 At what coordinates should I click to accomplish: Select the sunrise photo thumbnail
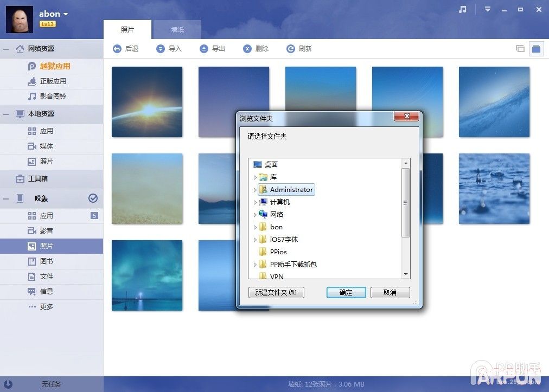click(146, 101)
